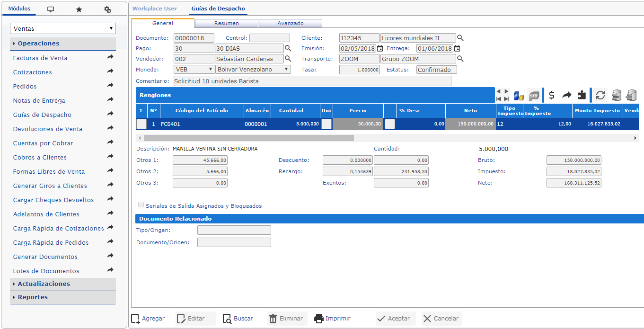This screenshot has height=329, width=644.
Task: Click the Cancelar button
Action: tap(441, 319)
